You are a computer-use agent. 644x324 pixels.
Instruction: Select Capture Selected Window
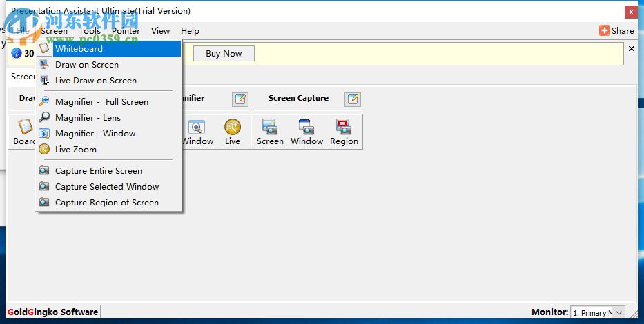pos(109,187)
